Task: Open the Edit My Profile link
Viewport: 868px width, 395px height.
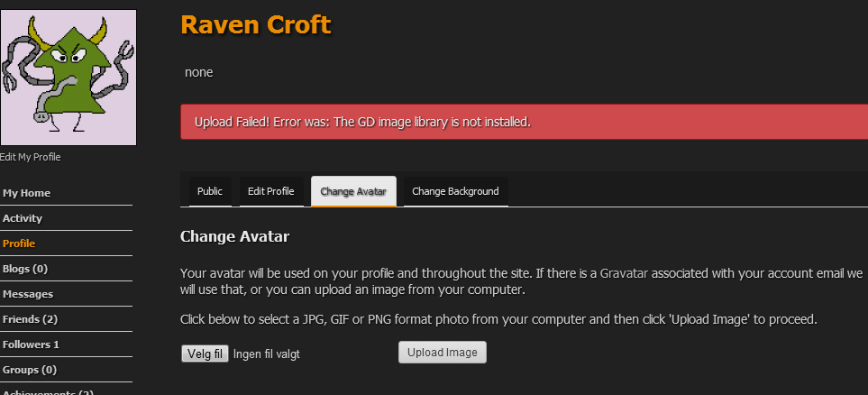Action: point(31,157)
